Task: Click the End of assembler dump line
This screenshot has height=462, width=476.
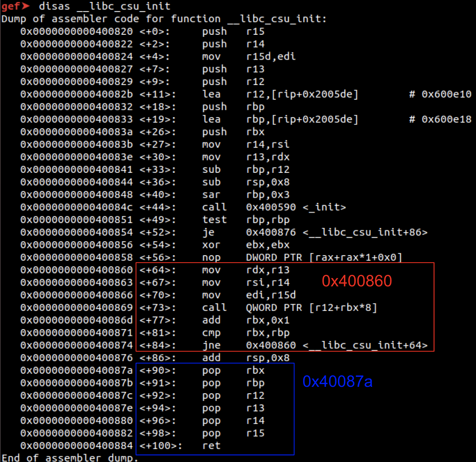Action: [70, 458]
